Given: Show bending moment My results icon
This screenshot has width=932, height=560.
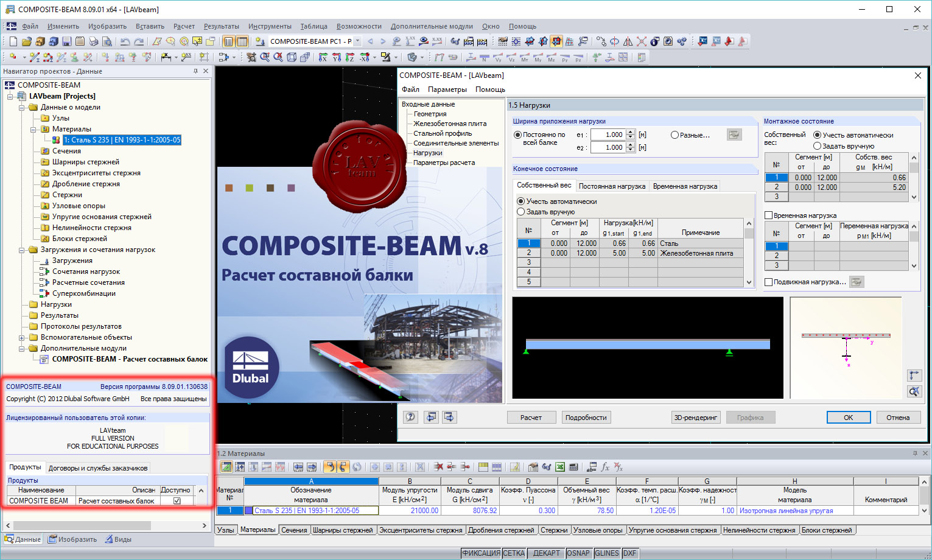Looking at the screenshot, I should coord(538,57).
